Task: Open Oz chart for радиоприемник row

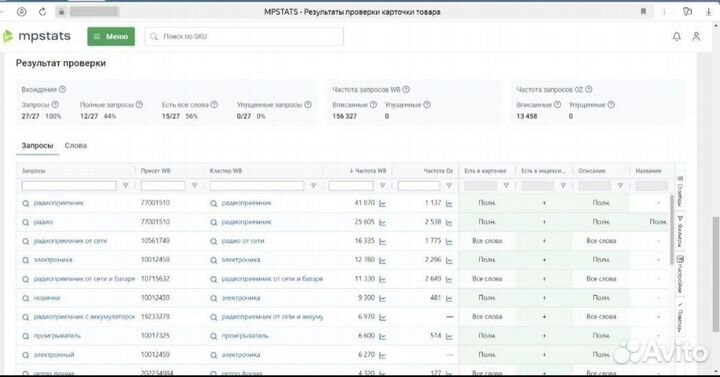Action: (x=449, y=203)
